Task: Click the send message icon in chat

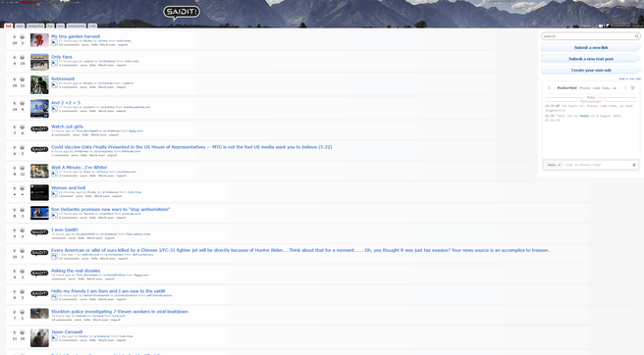Action: pos(634,165)
